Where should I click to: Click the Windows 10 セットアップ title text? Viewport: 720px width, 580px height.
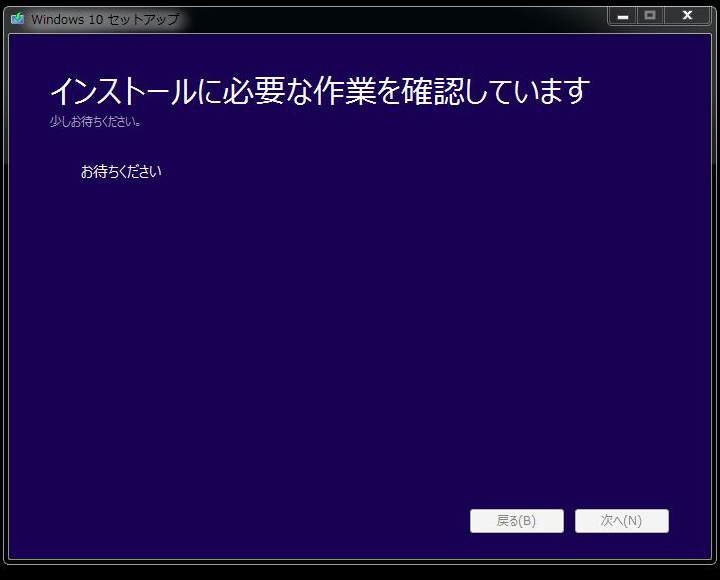[x=105, y=19]
